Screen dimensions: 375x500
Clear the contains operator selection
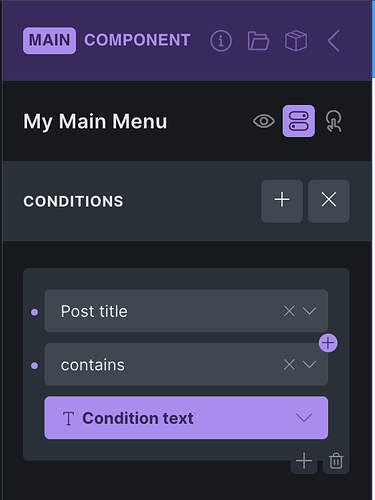pyautogui.click(x=289, y=364)
